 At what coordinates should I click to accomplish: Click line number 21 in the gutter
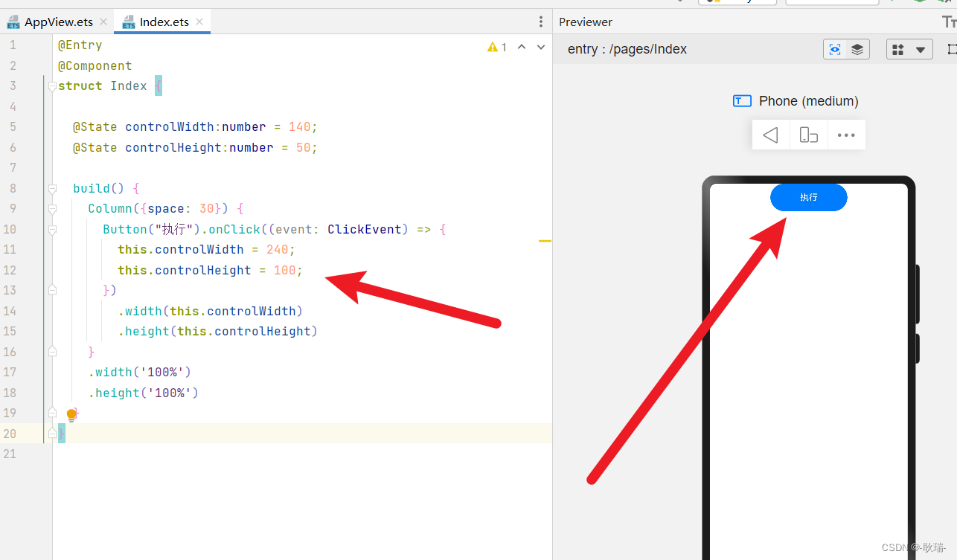click(x=10, y=454)
